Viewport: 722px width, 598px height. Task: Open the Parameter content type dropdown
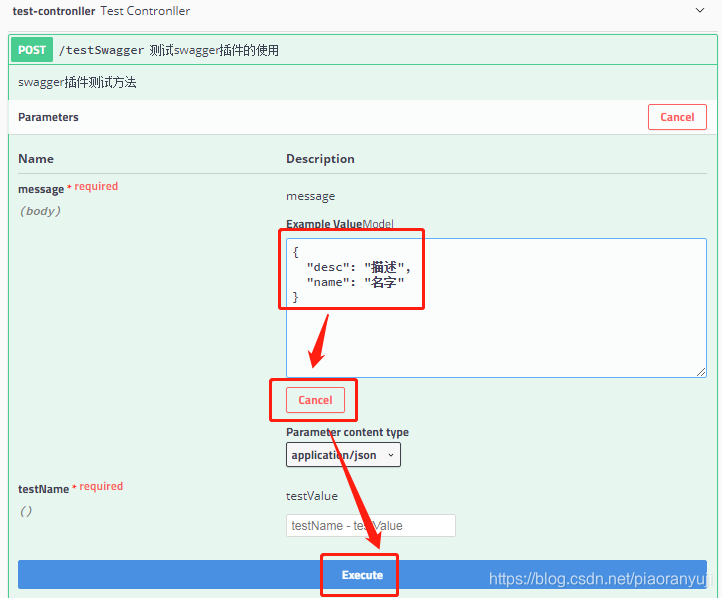(x=343, y=455)
